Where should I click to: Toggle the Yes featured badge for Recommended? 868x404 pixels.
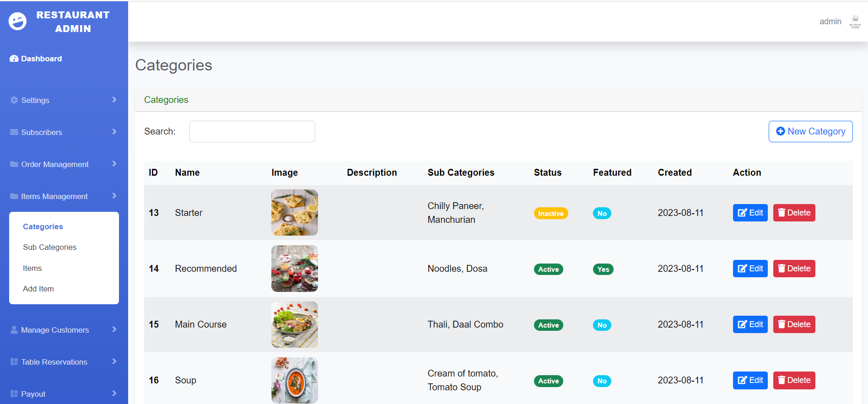[x=603, y=269]
